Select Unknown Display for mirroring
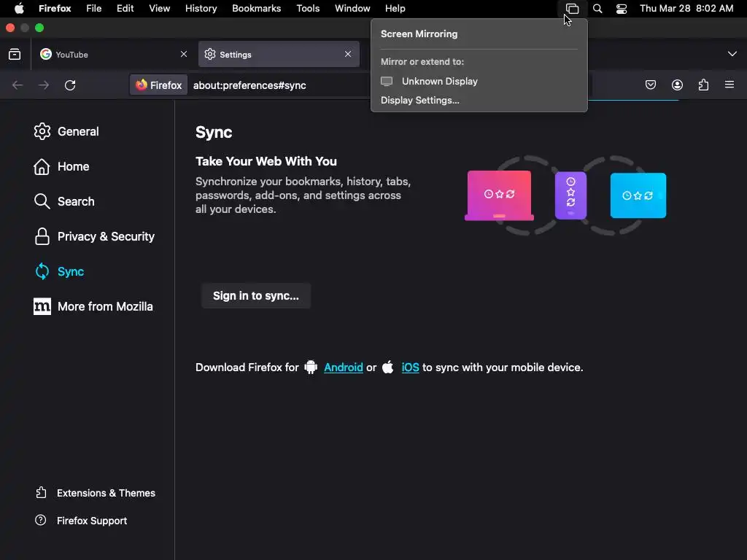The width and height of the screenshot is (747, 560). pos(479,81)
